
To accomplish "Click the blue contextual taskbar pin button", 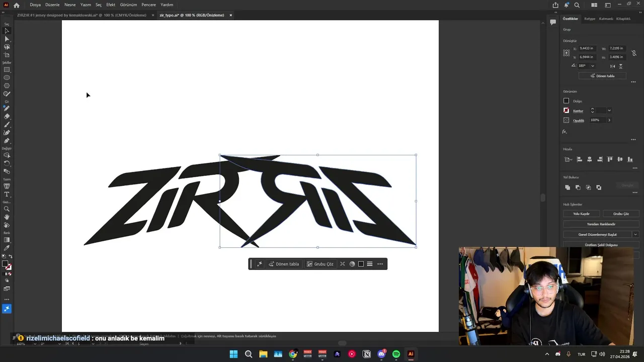I will pos(7,309).
